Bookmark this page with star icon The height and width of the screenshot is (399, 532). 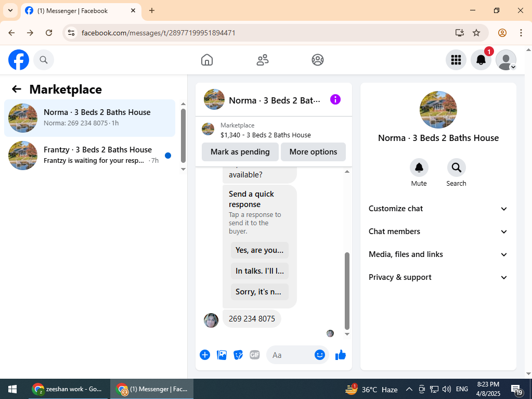[x=476, y=33]
